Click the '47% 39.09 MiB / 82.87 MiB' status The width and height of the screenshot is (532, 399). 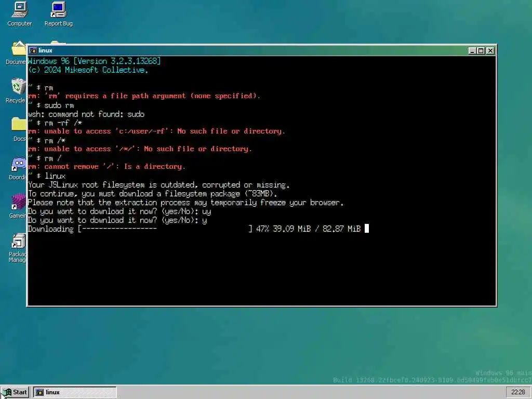click(x=309, y=229)
